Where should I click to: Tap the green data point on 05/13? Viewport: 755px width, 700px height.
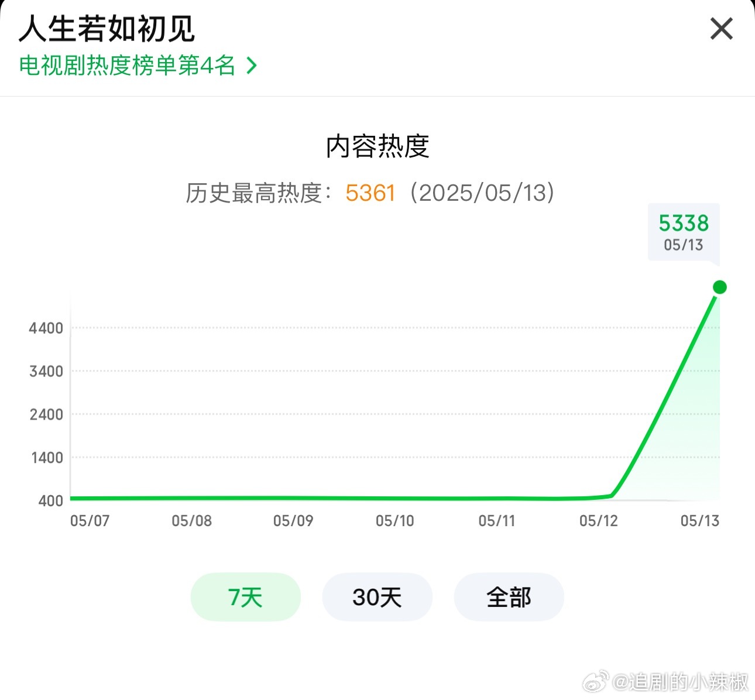(x=720, y=287)
